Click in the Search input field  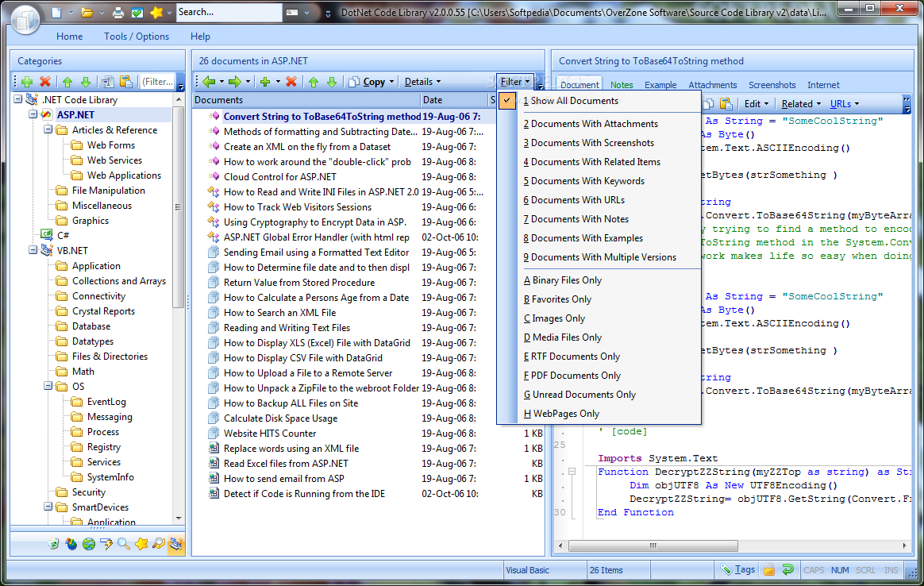point(229,13)
